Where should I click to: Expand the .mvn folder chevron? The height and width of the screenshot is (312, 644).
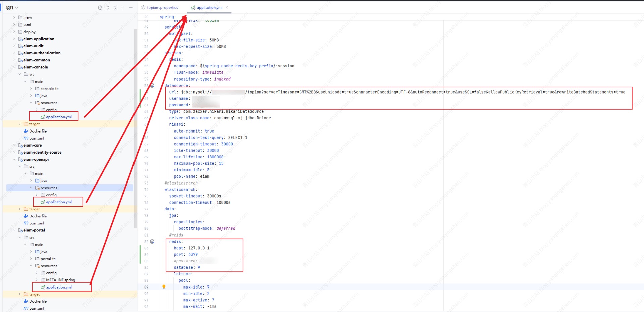coord(14,17)
